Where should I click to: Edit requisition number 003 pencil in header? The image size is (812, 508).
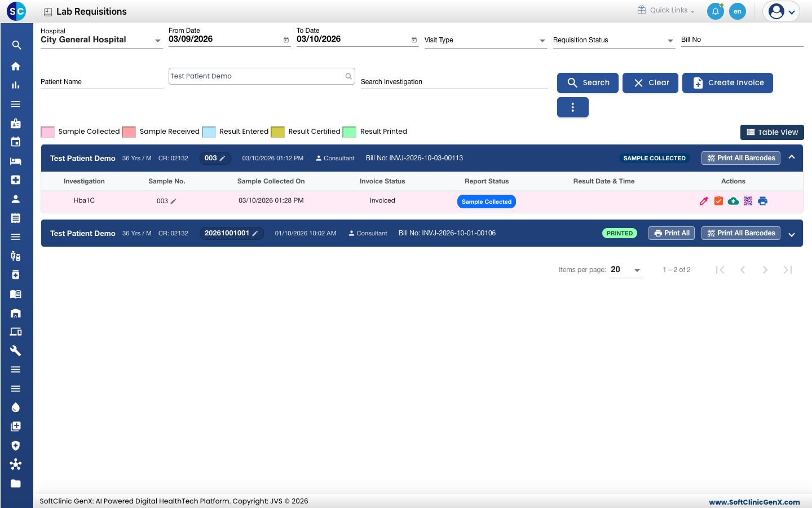222,159
